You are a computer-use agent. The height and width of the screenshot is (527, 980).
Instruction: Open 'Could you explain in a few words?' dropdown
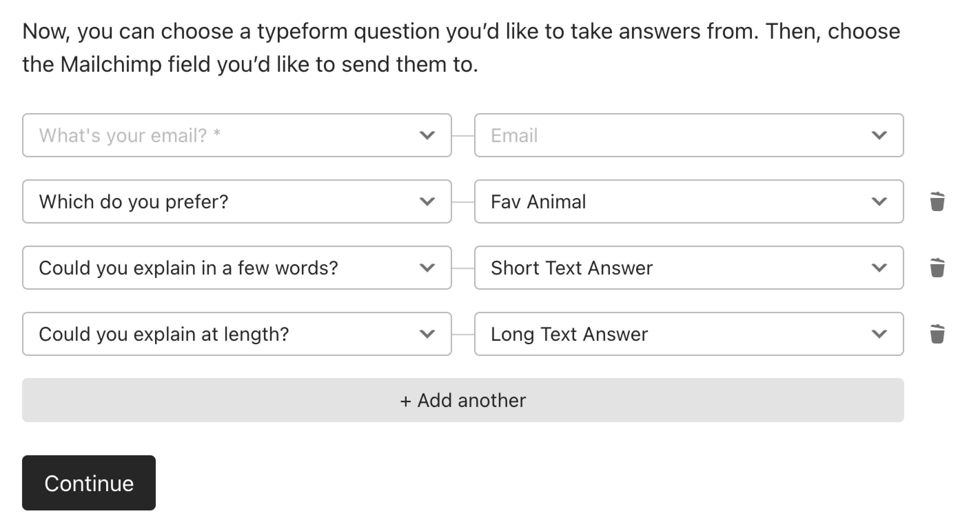(x=237, y=268)
